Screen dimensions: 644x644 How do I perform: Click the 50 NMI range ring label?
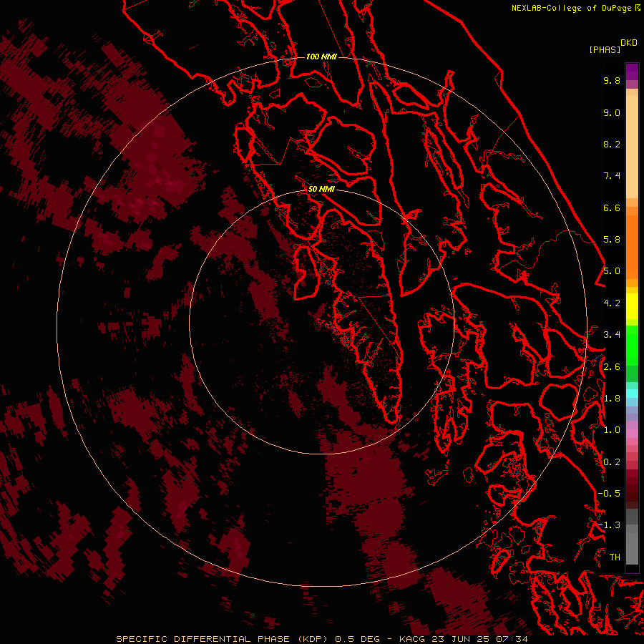(321, 189)
